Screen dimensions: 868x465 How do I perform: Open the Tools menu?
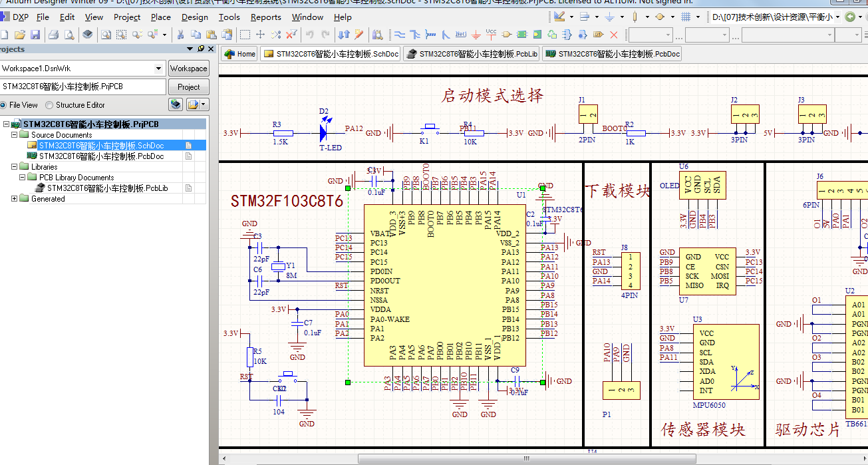pos(229,17)
